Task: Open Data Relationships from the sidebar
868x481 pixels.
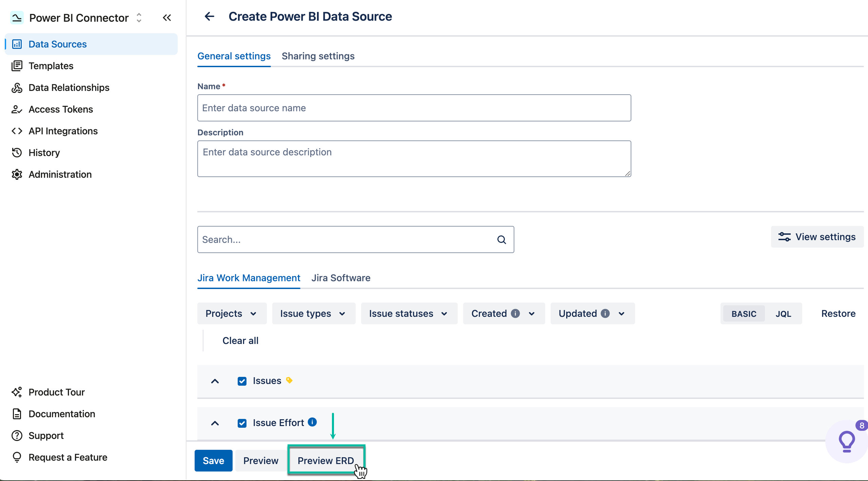Action: [68, 88]
